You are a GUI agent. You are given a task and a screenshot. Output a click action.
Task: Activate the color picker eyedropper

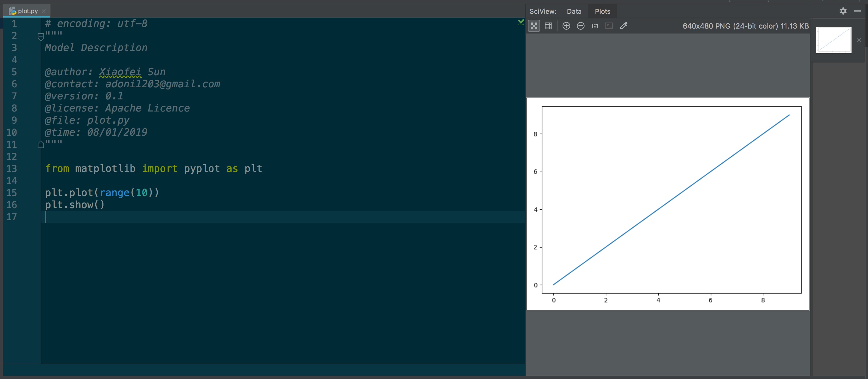[x=624, y=26]
